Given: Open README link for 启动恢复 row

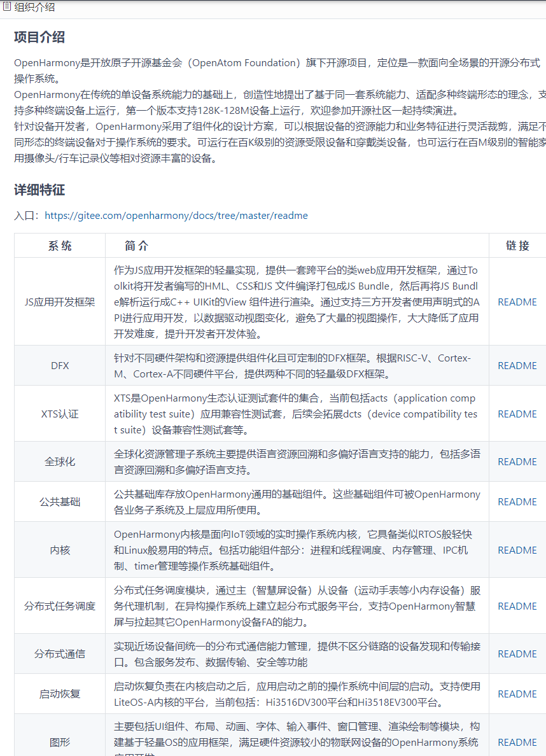Looking at the screenshot, I should click(517, 694).
